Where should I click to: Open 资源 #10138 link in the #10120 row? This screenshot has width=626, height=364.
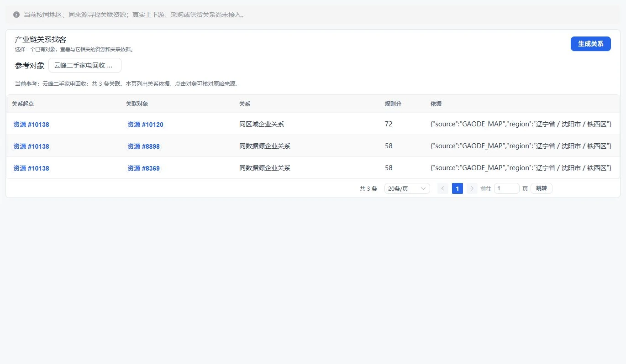click(31, 125)
